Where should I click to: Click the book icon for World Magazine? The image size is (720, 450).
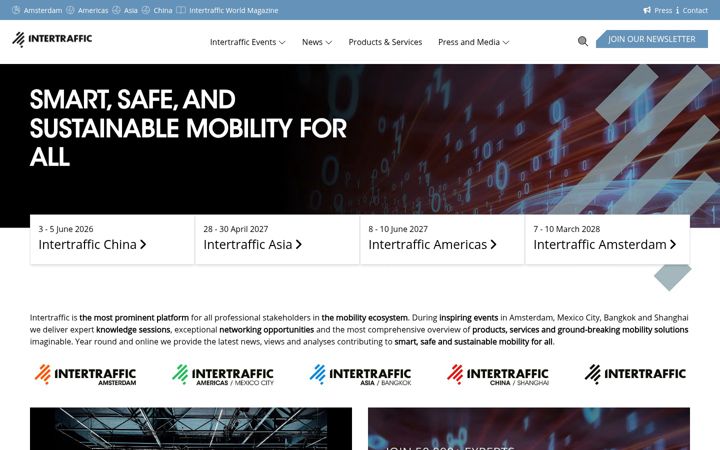181,10
